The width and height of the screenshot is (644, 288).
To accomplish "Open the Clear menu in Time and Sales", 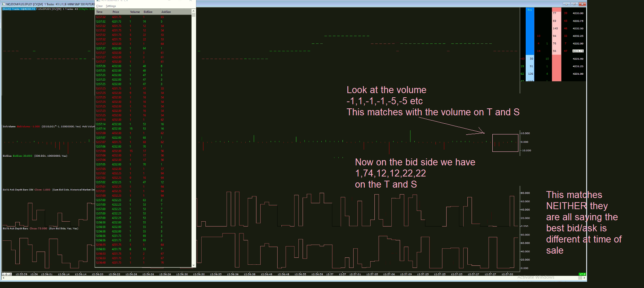I will point(100,6).
